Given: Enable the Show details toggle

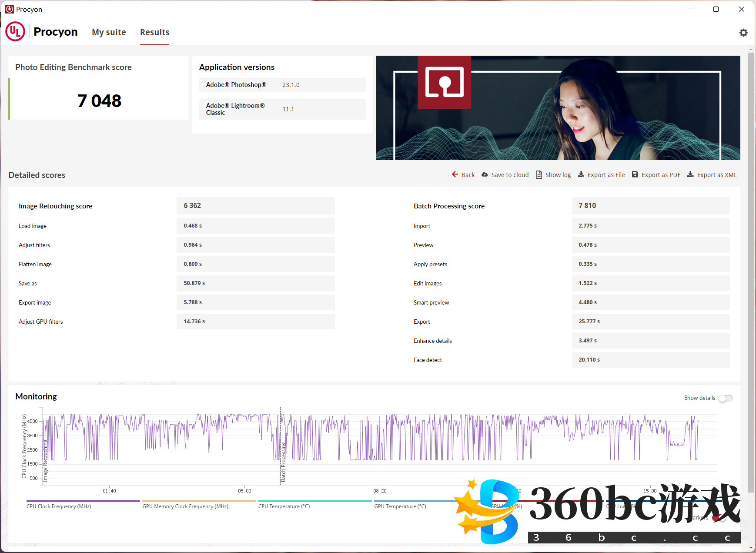Looking at the screenshot, I should pos(726,398).
